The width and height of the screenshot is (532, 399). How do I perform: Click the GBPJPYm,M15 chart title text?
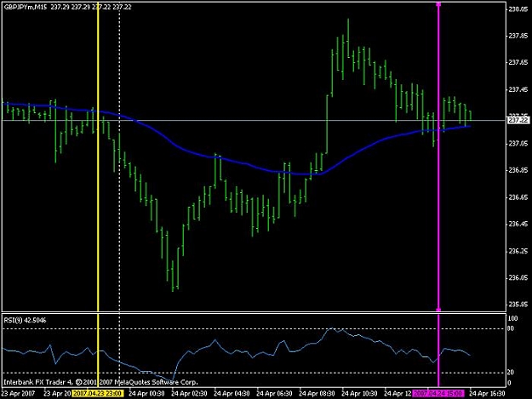pyautogui.click(x=25, y=7)
